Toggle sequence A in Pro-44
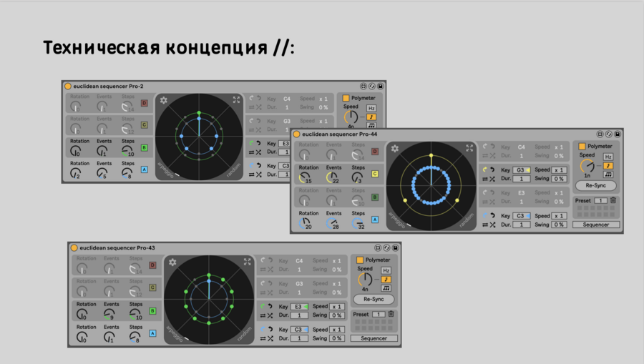644x364 pixels. [375, 220]
